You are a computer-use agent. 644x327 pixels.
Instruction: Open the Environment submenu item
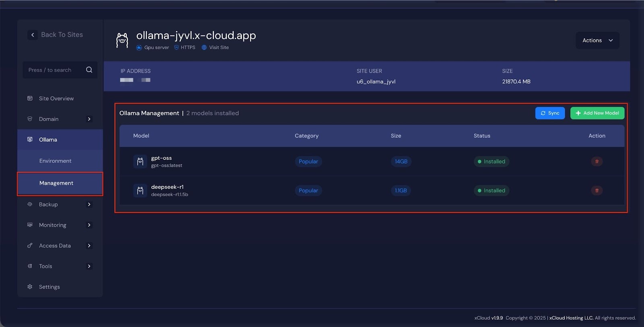coord(56,161)
